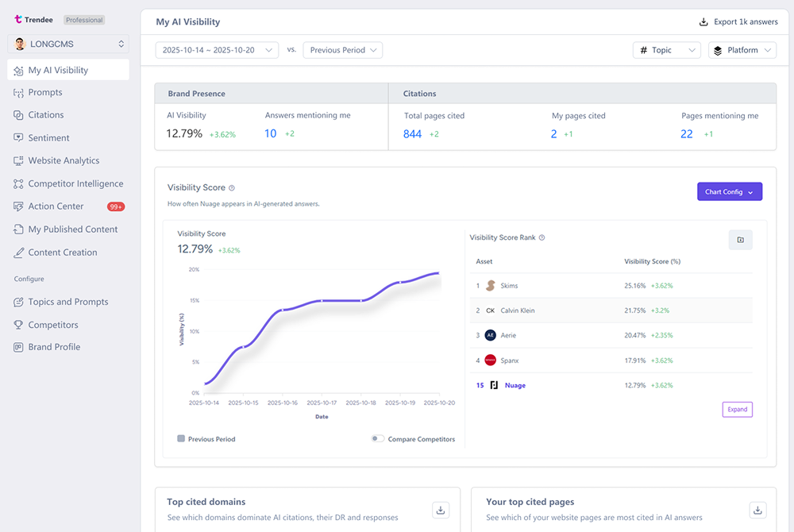
Task: Open the date range dropdown 2025-10-14 ~ 2025-10-20
Action: 217,50
